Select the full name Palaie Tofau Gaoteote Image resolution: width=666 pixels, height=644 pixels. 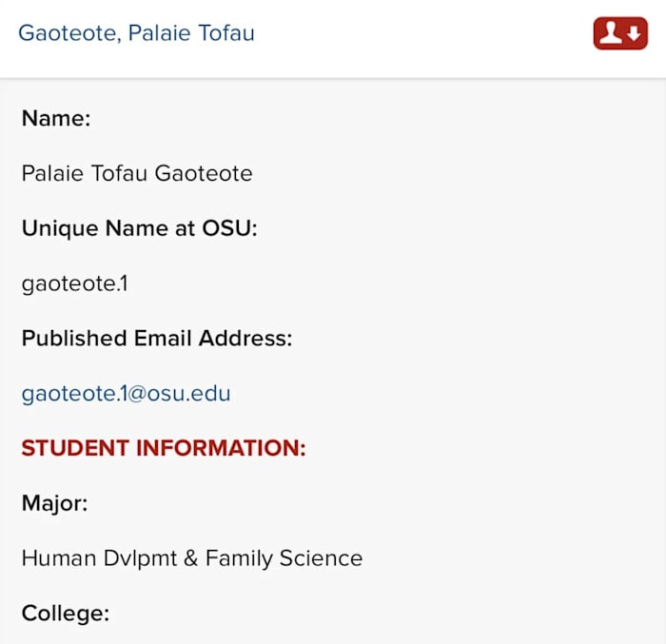pyautogui.click(x=136, y=174)
